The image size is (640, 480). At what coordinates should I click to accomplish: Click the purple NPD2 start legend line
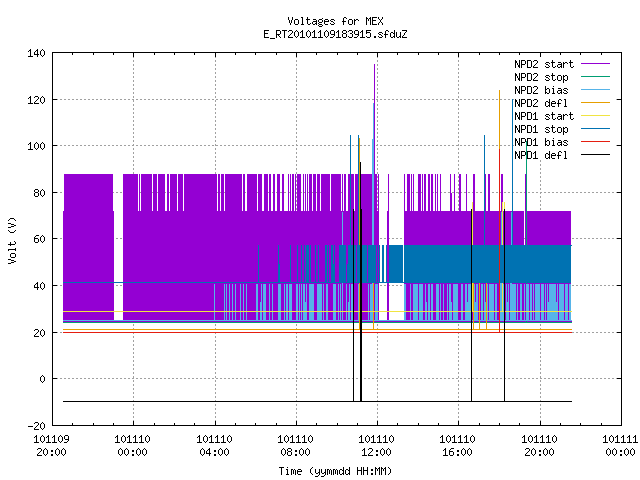click(x=596, y=64)
